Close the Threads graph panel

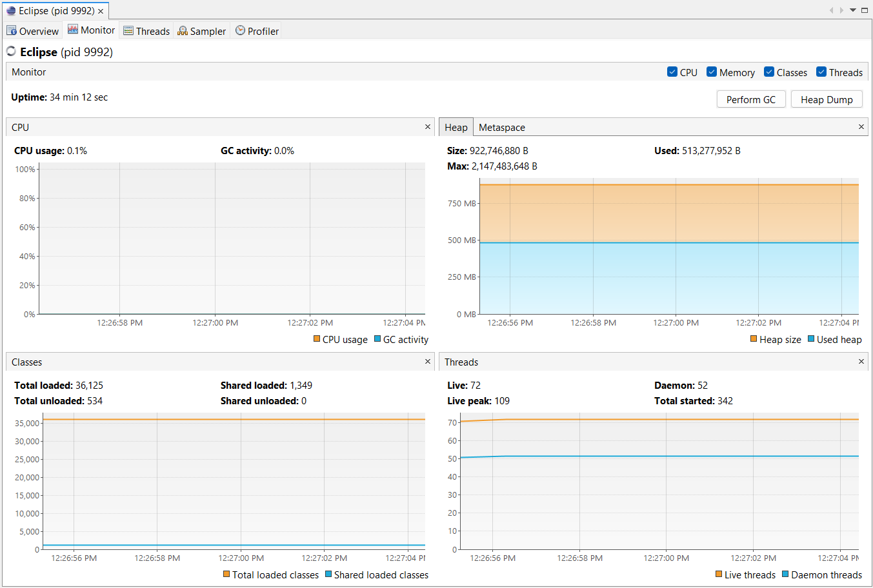(861, 362)
